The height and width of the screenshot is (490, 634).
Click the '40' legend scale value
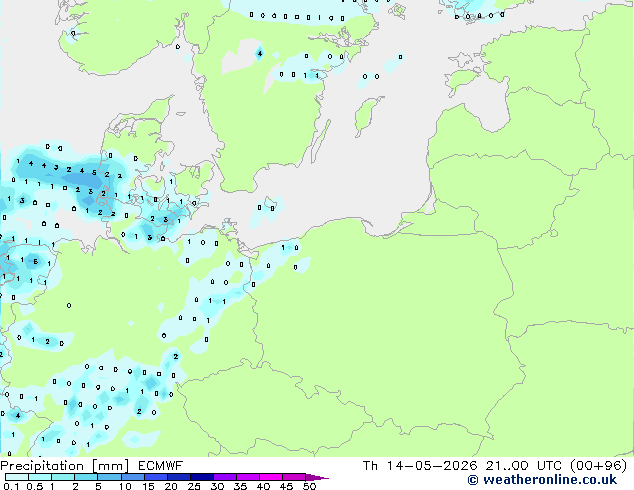(x=263, y=486)
